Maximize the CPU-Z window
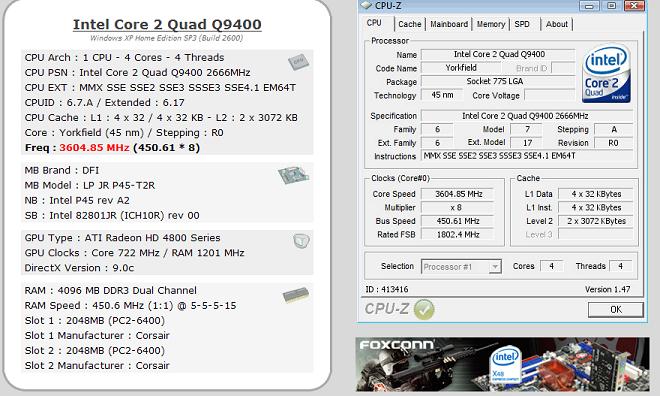 click(612, 5)
